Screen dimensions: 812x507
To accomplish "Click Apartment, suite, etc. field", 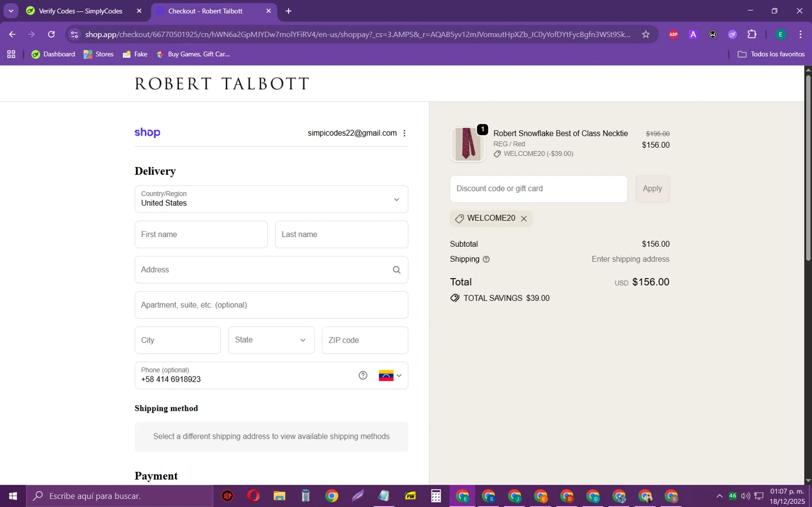I will 271,305.
